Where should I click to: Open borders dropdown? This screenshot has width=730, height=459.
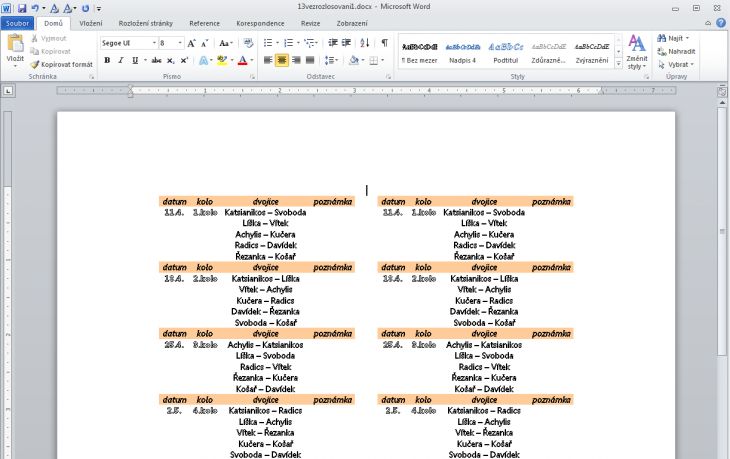(x=382, y=60)
